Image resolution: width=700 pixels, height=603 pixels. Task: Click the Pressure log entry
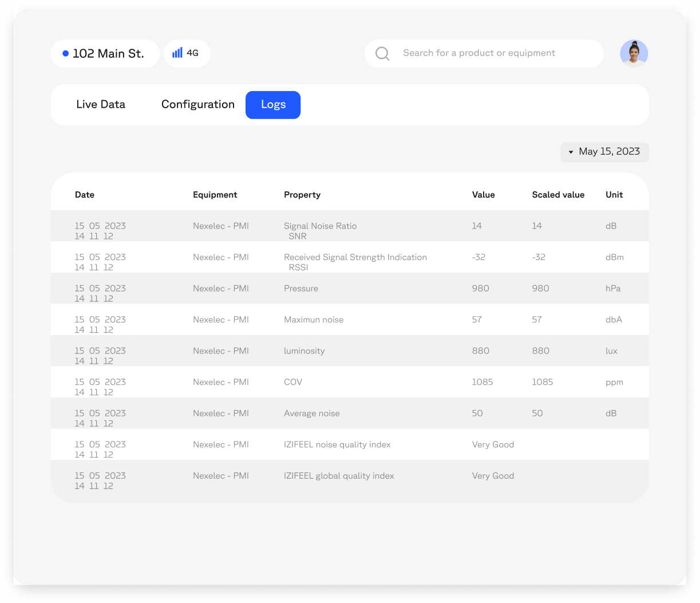[350, 288]
